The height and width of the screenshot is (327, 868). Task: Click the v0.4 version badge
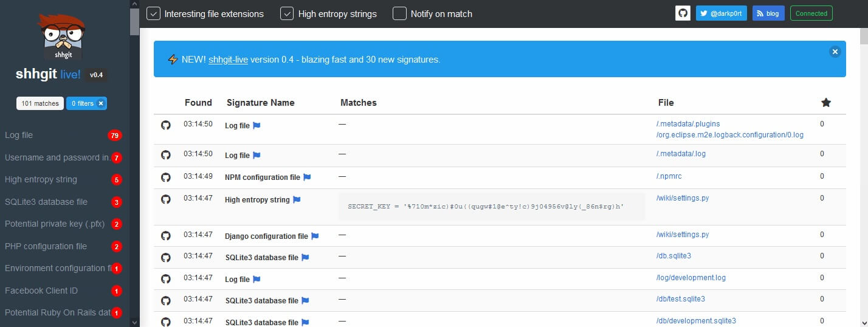point(97,75)
